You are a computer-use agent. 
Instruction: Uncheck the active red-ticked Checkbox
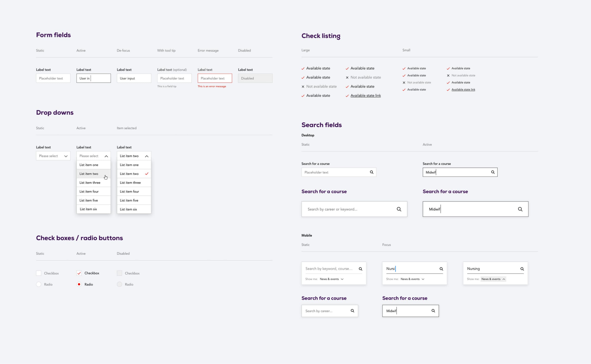pyautogui.click(x=79, y=273)
